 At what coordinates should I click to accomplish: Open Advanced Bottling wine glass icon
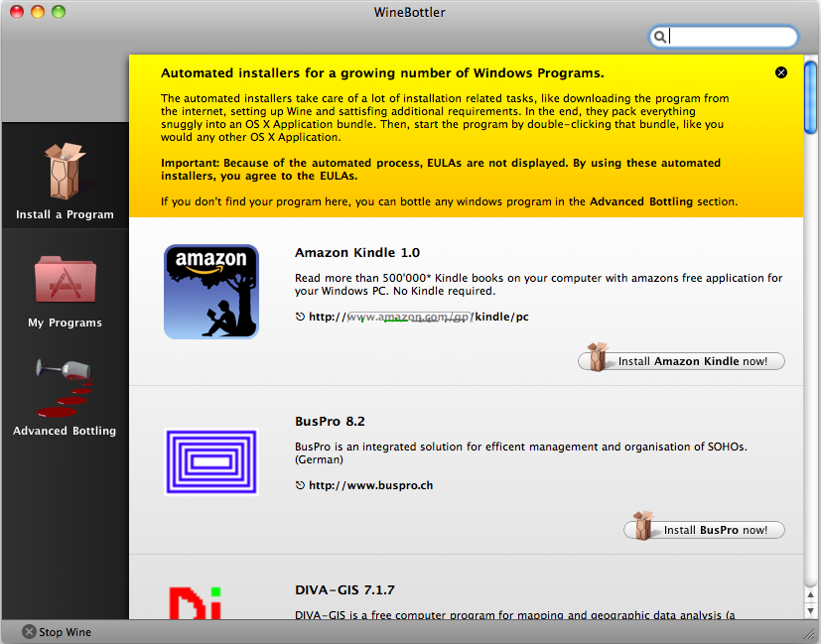[x=65, y=388]
